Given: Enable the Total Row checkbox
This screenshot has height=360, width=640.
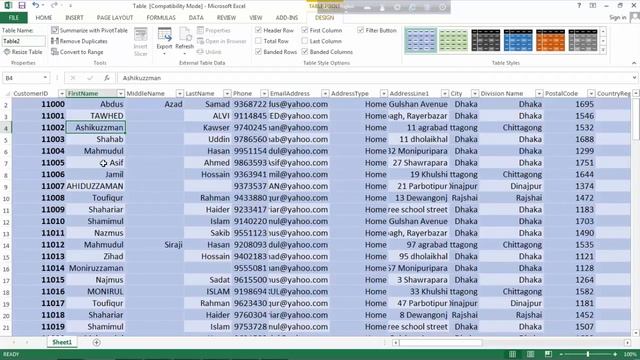Looking at the screenshot, I should tap(258, 41).
